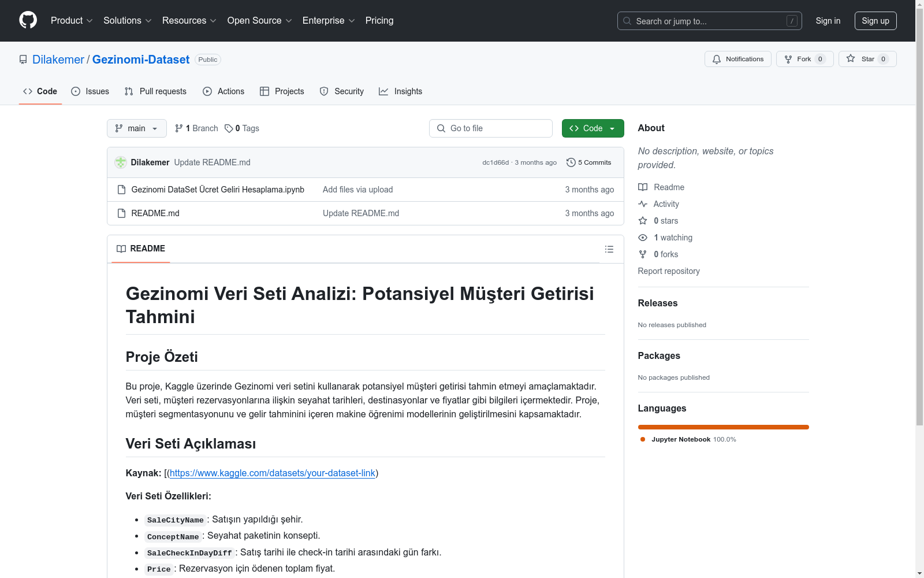
Task: Switch to the Code tab
Action: pyautogui.click(x=40, y=91)
